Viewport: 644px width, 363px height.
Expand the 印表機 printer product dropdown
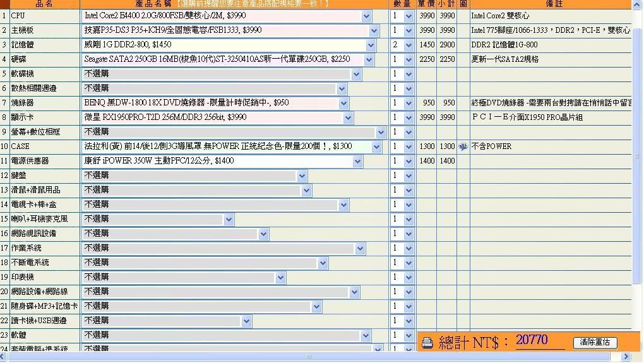coord(280,277)
